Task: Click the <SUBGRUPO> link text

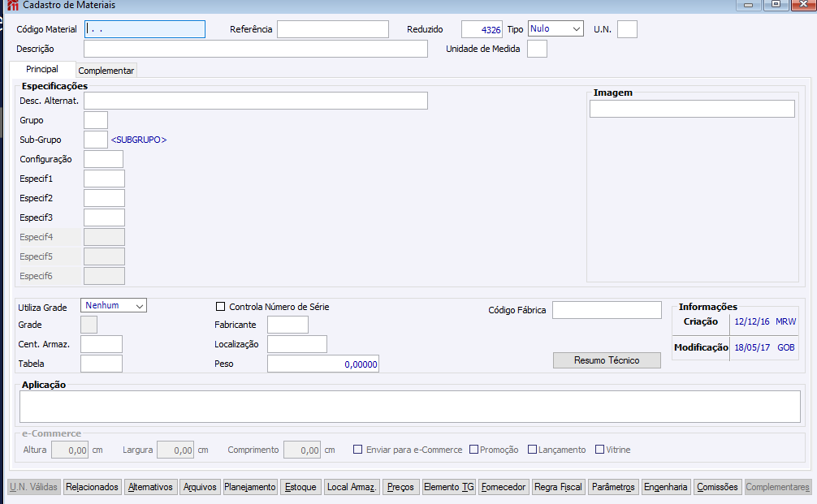Action: click(x=139, y=140)
